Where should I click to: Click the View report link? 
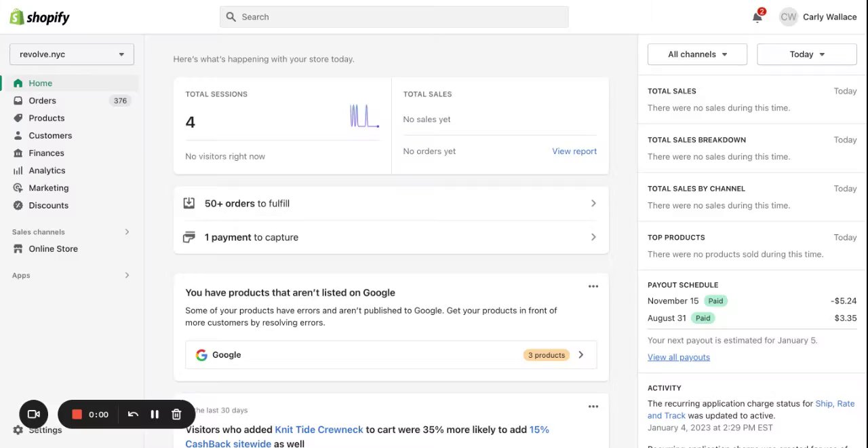click(574, 151)
